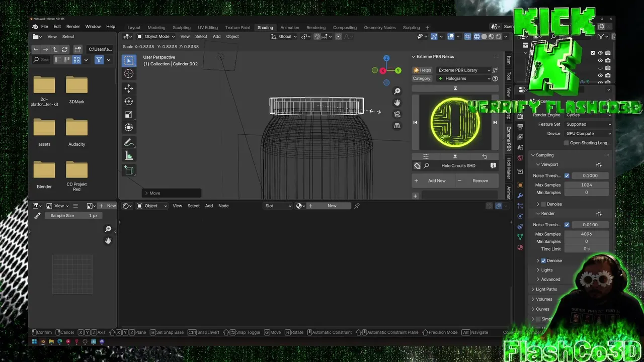Toggle proportional editing in viewport header
The image size is (644, 362).
[338, 36]
